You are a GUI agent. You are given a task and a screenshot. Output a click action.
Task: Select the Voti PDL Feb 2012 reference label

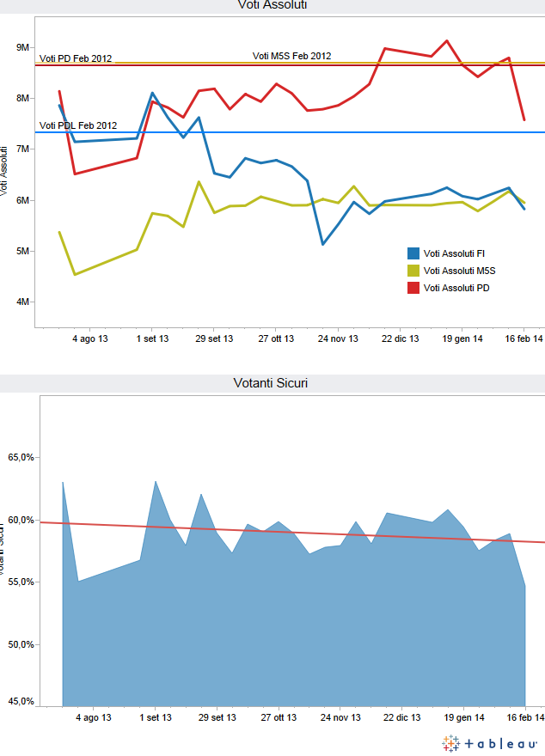[78, 126]
